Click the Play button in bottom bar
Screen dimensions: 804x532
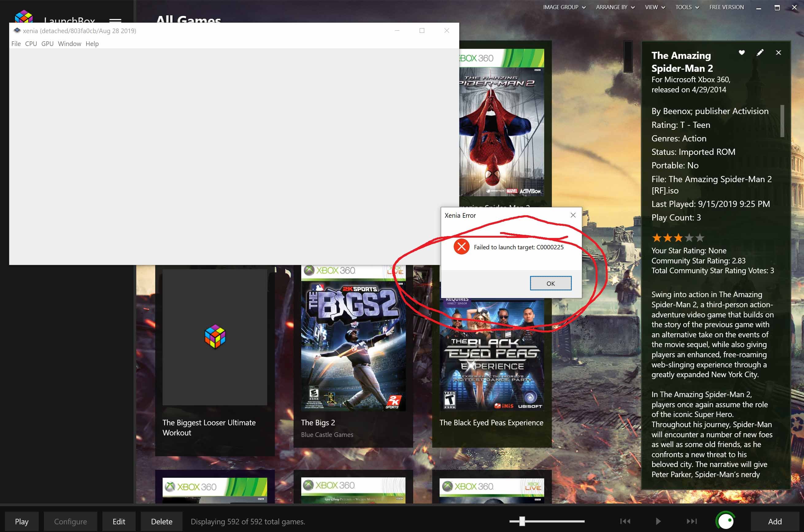(x=22, y=522)
